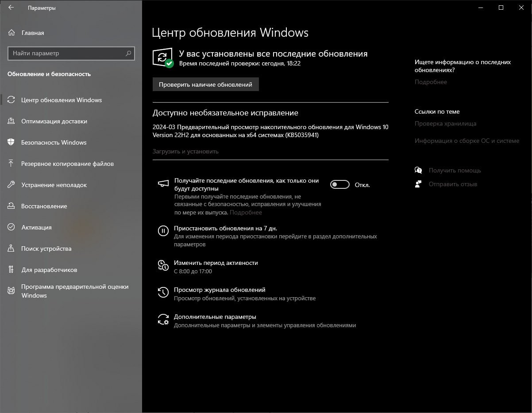The image size is (532, 413).
Task: Toggle the latest updates switch (Откл.)
Action: click(x=340, y=185)
